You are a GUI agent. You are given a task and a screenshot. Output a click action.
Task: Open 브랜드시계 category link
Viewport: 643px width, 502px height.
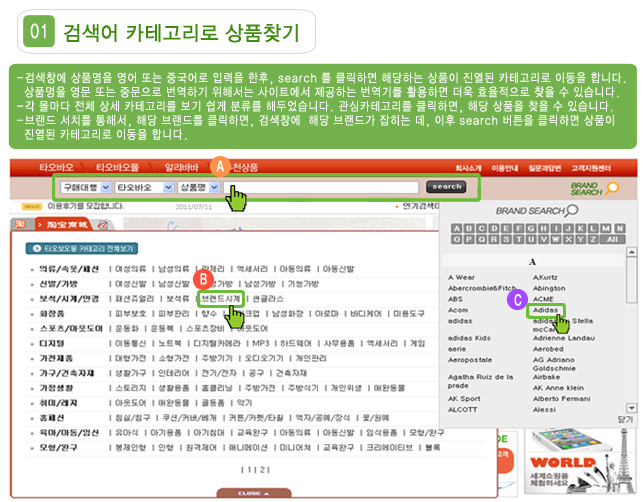(221, 299)
